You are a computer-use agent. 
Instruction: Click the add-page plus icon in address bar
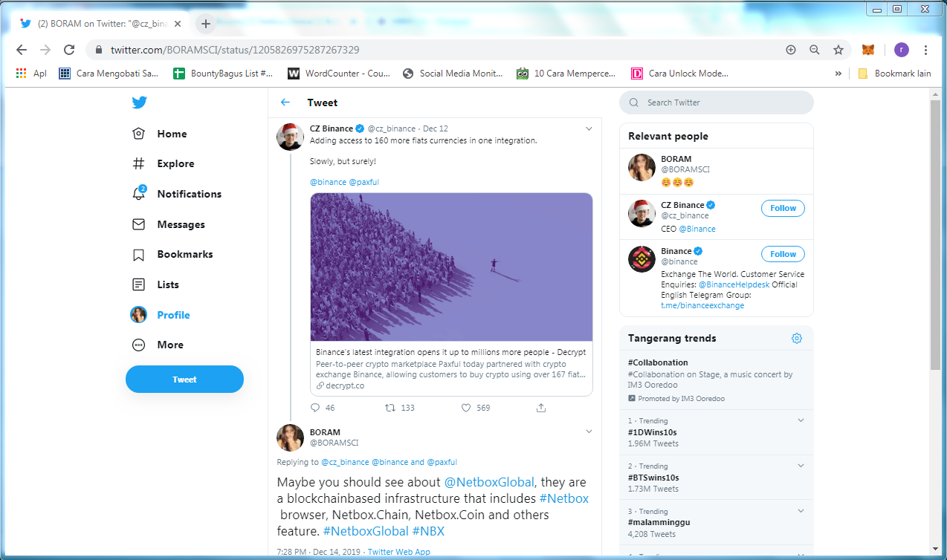(x=791, y=50)
